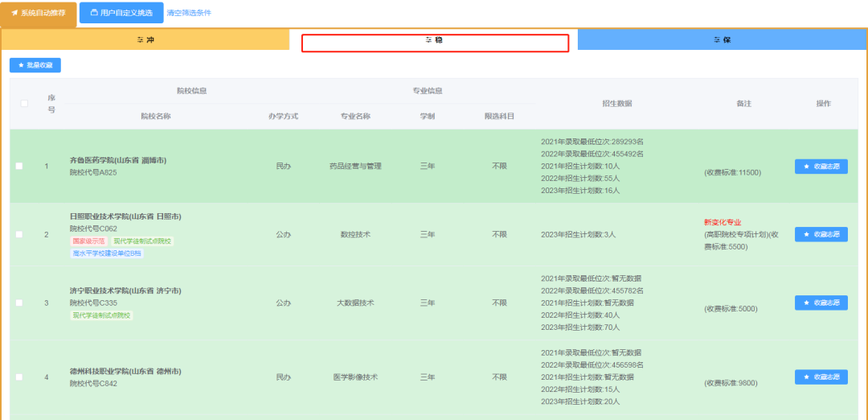Click 收藏志愿 for 数控技术
Image resolution: width=868 pixels, height=420 pixels.
click(x=821, y=234)
